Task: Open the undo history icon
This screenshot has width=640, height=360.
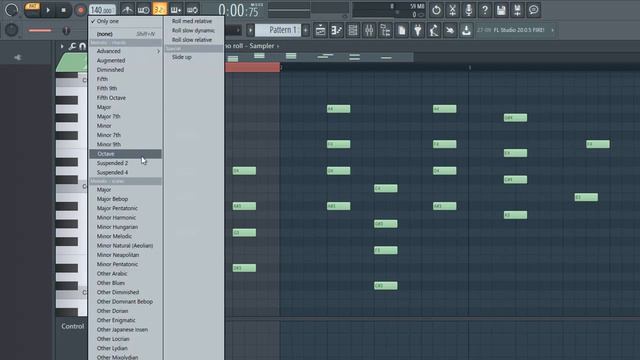Action: [x=436, y=10]
